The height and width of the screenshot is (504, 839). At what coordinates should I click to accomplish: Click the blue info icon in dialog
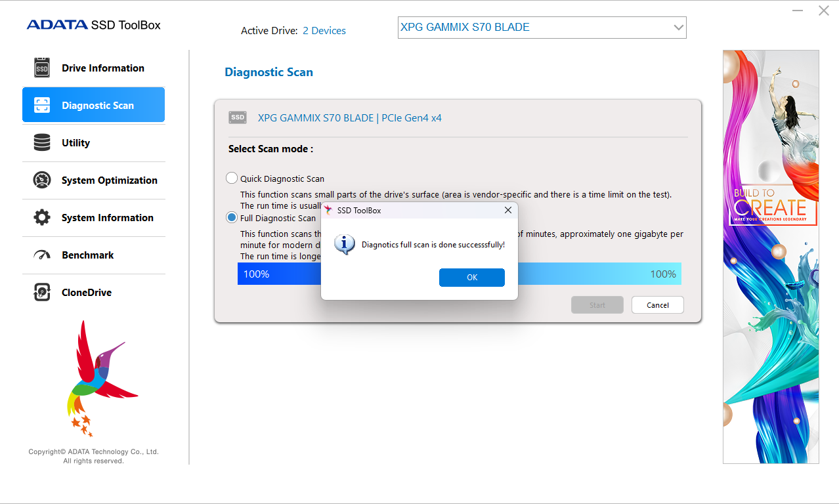click(x=345, y=244)
